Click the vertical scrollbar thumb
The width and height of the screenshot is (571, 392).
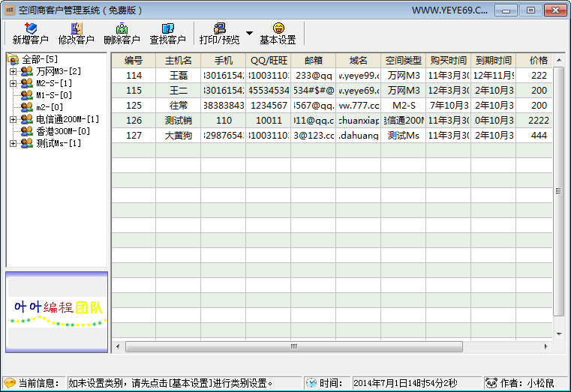coord(559,191)
